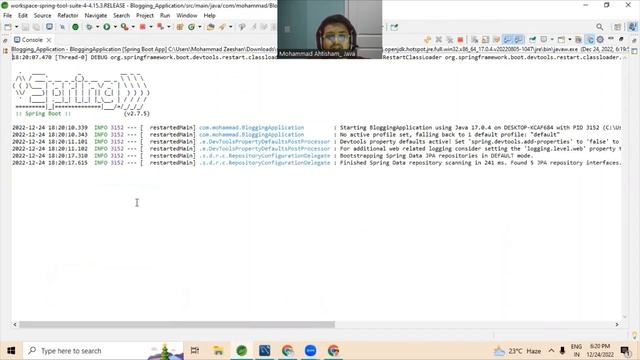
Task: Expand the Run Last Tool dropdown arrow
Action: [x=133, y=27]
